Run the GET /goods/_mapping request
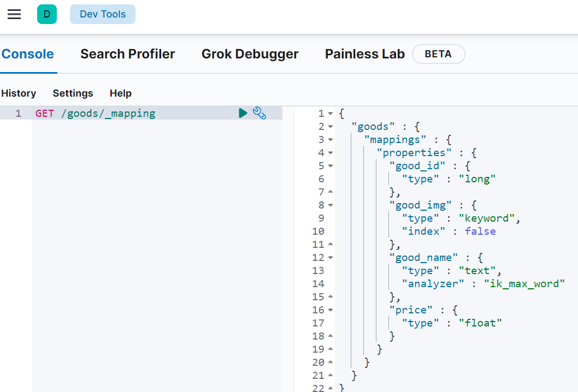This screenshot has width=578, height=392. point(243,113)
